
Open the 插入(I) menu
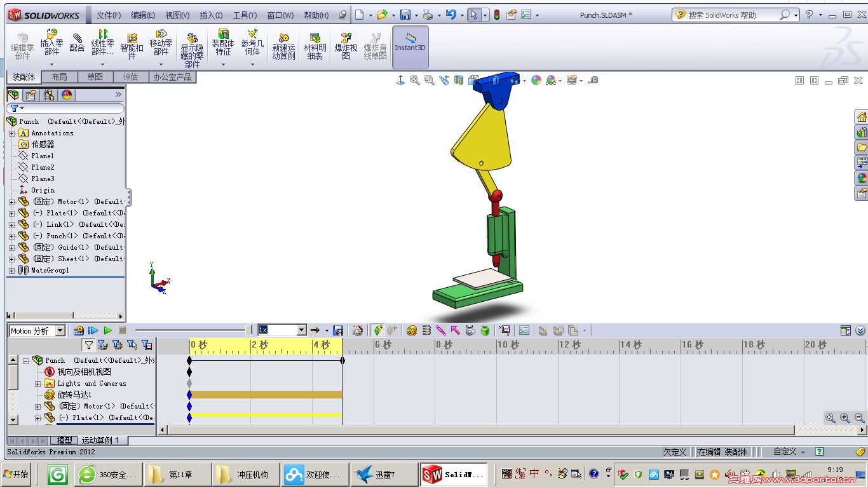tap(211, 15)
